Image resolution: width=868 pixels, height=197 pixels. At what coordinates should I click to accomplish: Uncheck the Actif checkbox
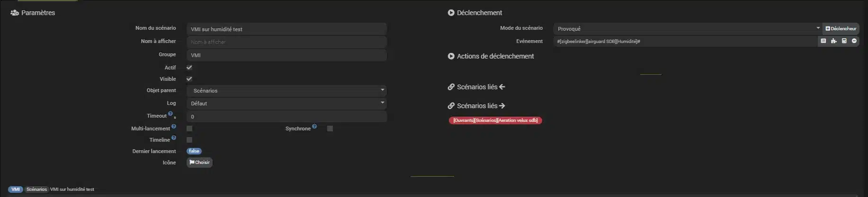pos(189,68)
